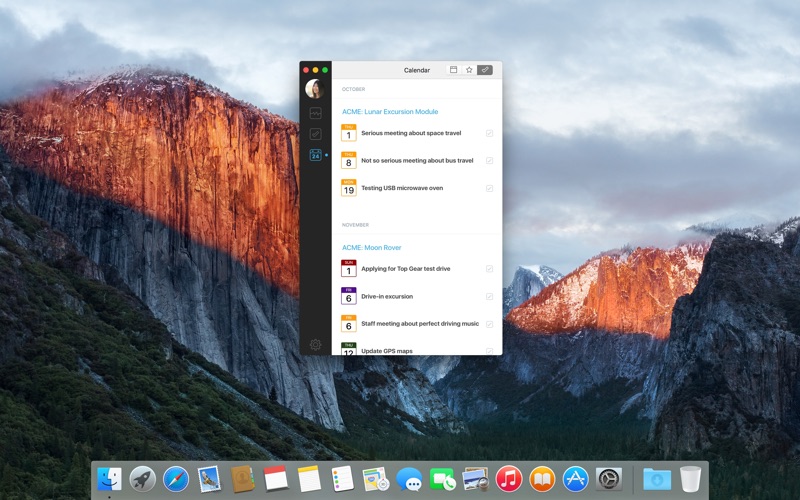800x500 pixels.
Task: Select 'Drive-in excursion' event text
Action: [387, 296]
